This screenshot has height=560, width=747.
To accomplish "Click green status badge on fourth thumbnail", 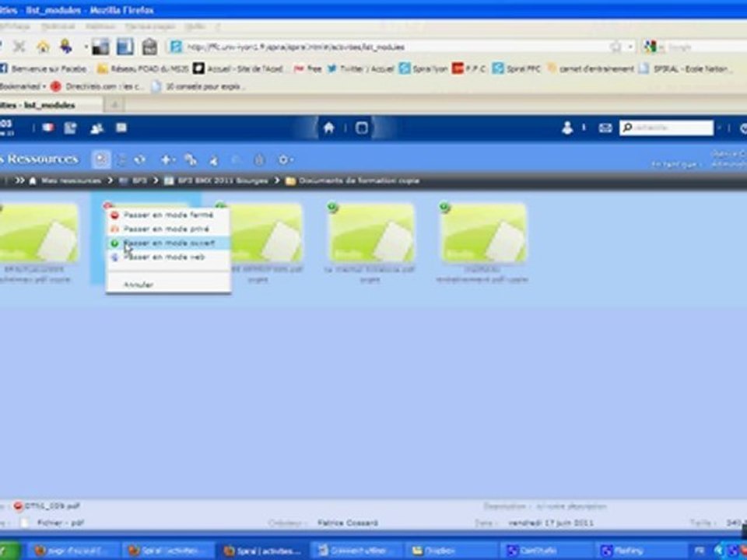I will (x=332, y=207).
